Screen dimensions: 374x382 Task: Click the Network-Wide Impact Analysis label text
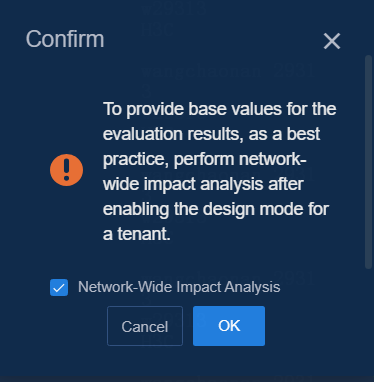tap(179, 287)
